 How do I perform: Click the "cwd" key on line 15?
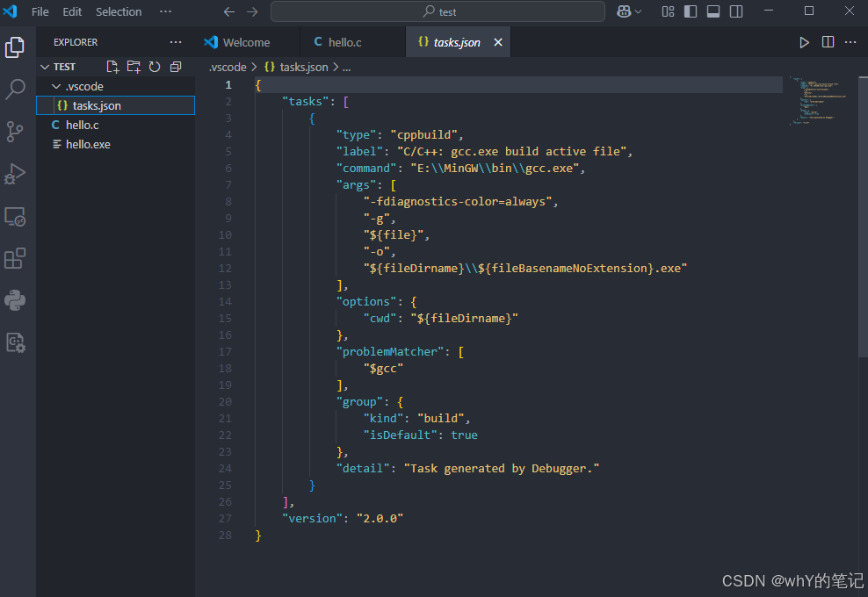tap(380, 319)
